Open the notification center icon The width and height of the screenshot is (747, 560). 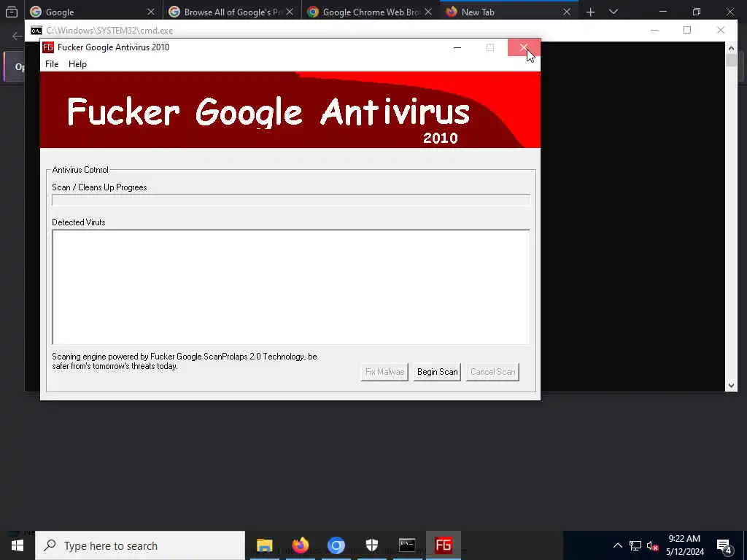point(724,545)
